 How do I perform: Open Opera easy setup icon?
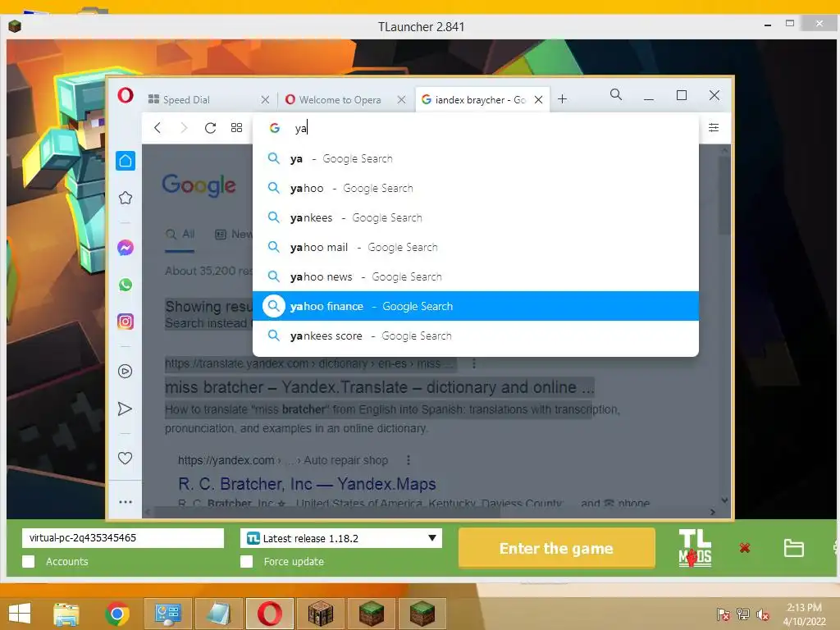(714, 127)
